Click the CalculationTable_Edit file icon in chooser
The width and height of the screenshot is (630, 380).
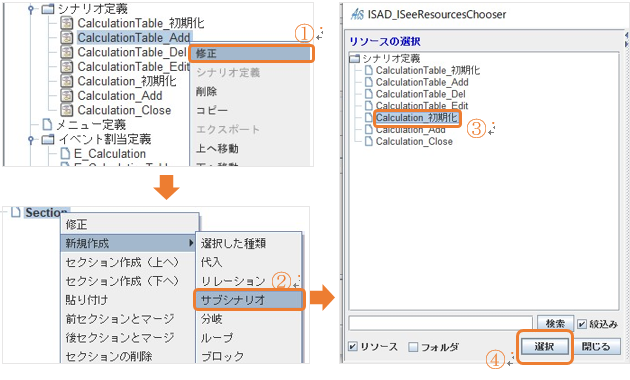coord(368,106)
